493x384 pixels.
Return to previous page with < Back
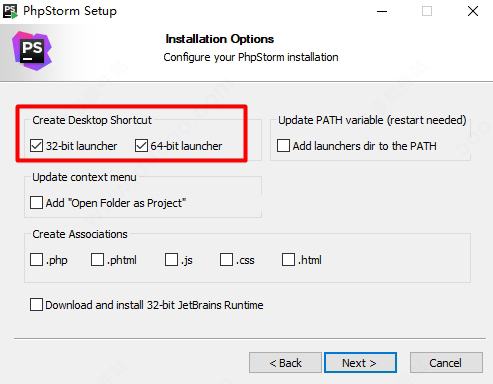[285, 363]
